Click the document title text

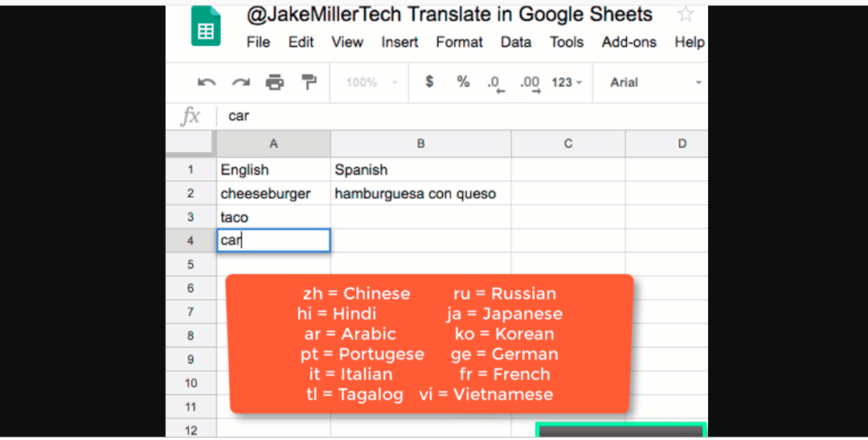449,15
